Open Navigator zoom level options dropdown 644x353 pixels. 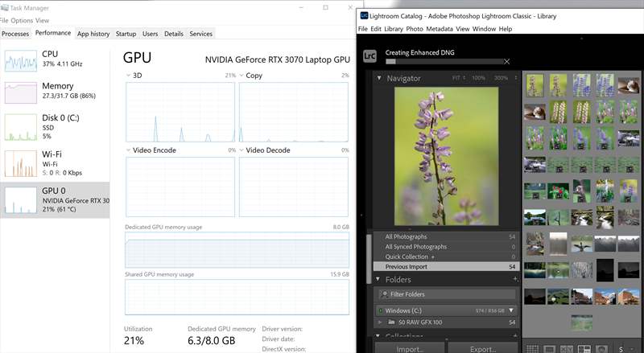[x=516, y=77]
